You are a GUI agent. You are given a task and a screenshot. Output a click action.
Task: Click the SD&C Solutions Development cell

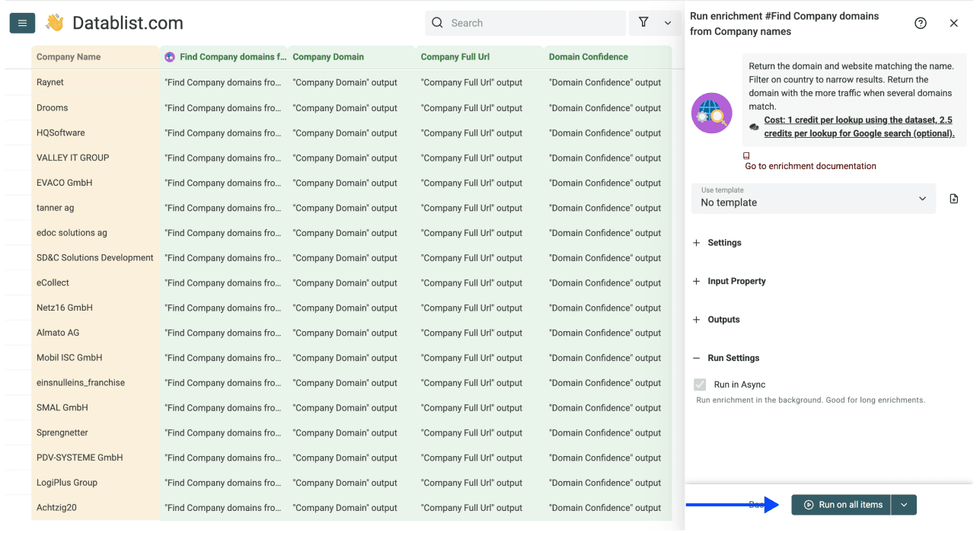(96, 257)
